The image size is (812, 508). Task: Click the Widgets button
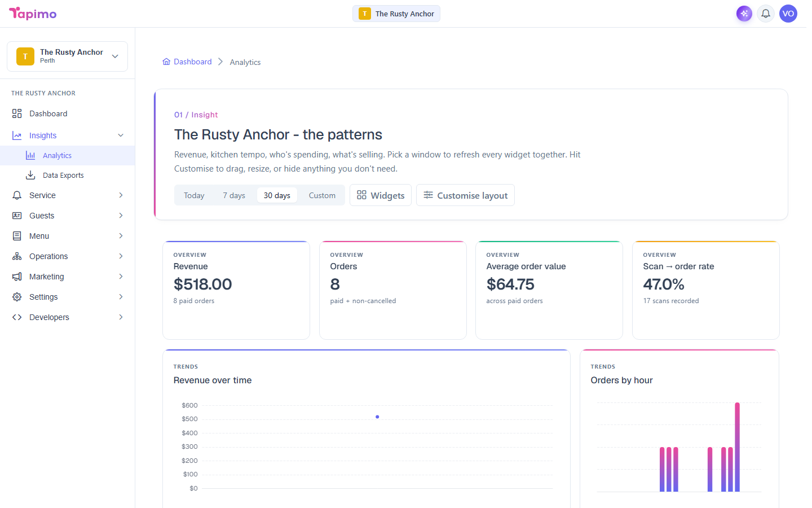pos(381,195)
